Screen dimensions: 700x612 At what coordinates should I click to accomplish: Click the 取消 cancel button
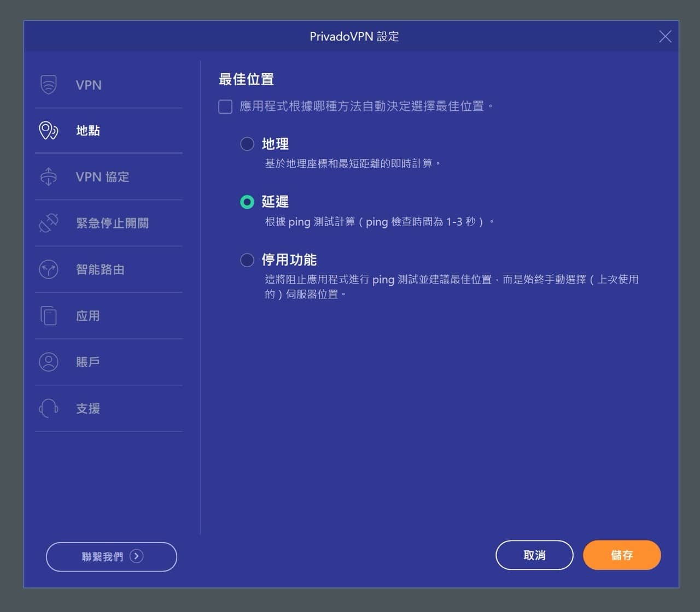[534, 555]
